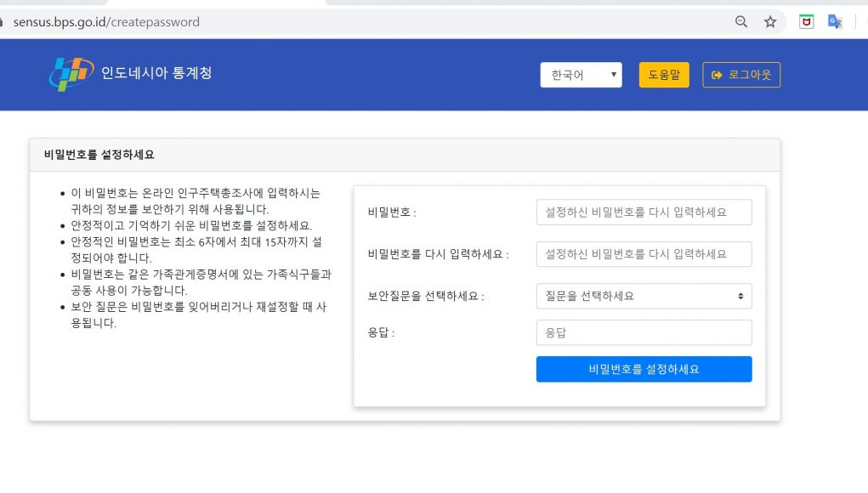Click the 응답 answer input field
Screen dimensions: 868x493
coord(644,332)
